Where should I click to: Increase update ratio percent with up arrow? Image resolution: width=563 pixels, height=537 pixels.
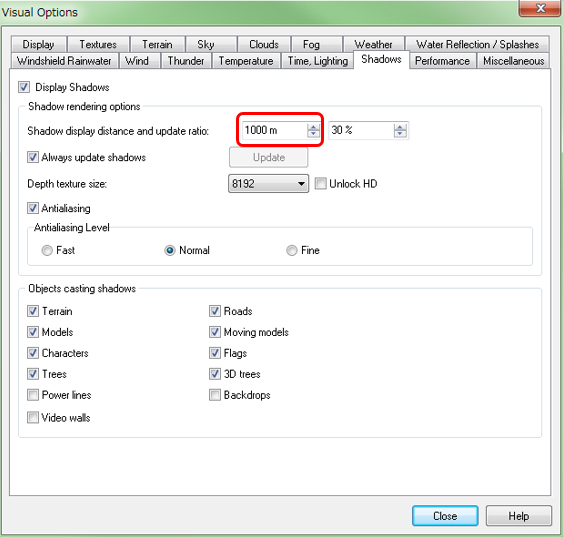pyautogui.click(x=400, y=127)
